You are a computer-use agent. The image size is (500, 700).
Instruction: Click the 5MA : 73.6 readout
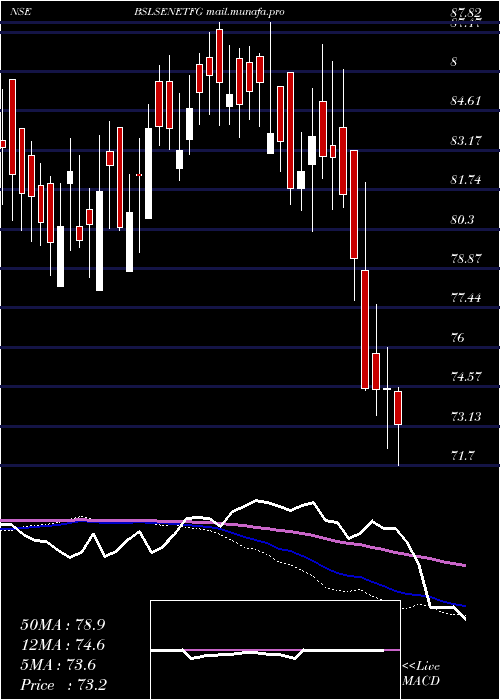pos(60,665)
